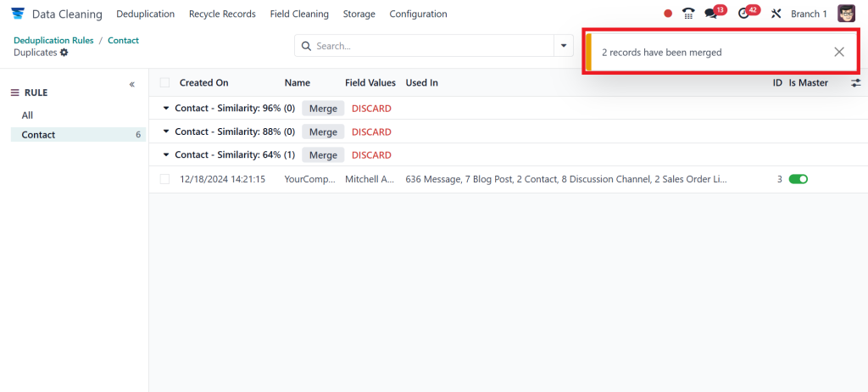This screenshot has width=868, height=392.
Task: Open the Duplicates gear settings icon
Action: [x=64, y=53]
